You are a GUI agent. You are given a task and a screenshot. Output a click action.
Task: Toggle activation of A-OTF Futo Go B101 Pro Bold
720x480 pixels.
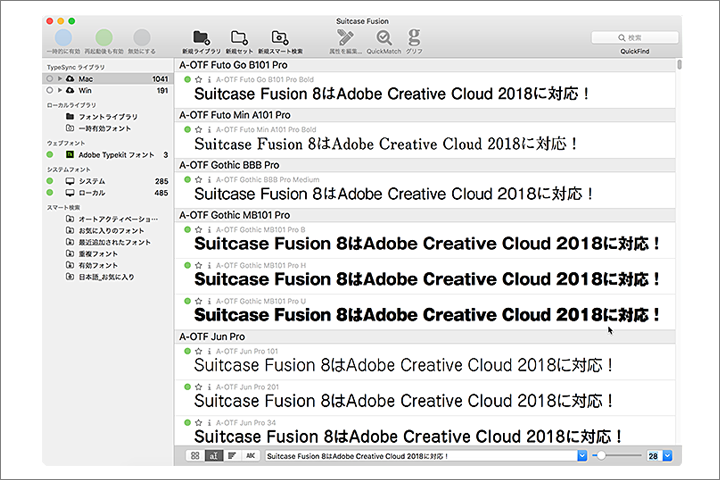pos(187,79)
